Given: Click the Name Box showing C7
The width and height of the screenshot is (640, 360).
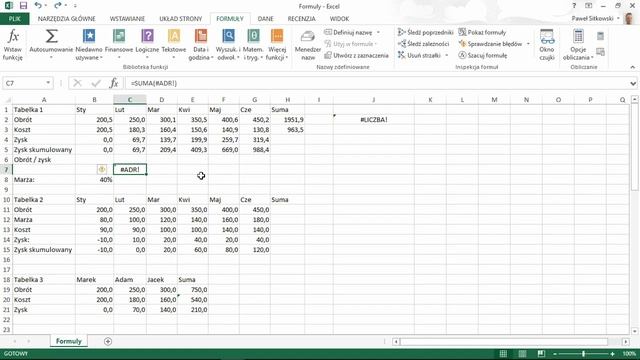Looking at the screenshot, I should pos(24,83).
